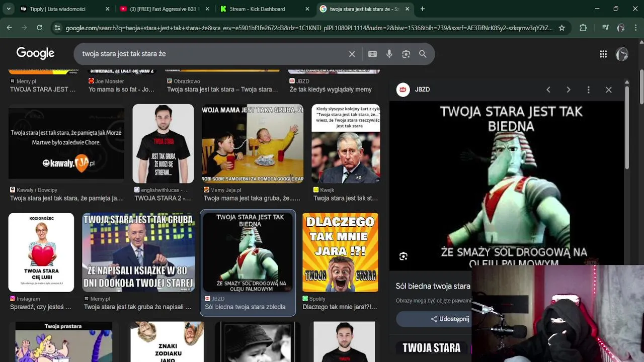Open the Koziorożec Twoja stara cię lubi thumbnail

[x=41, y=252]
